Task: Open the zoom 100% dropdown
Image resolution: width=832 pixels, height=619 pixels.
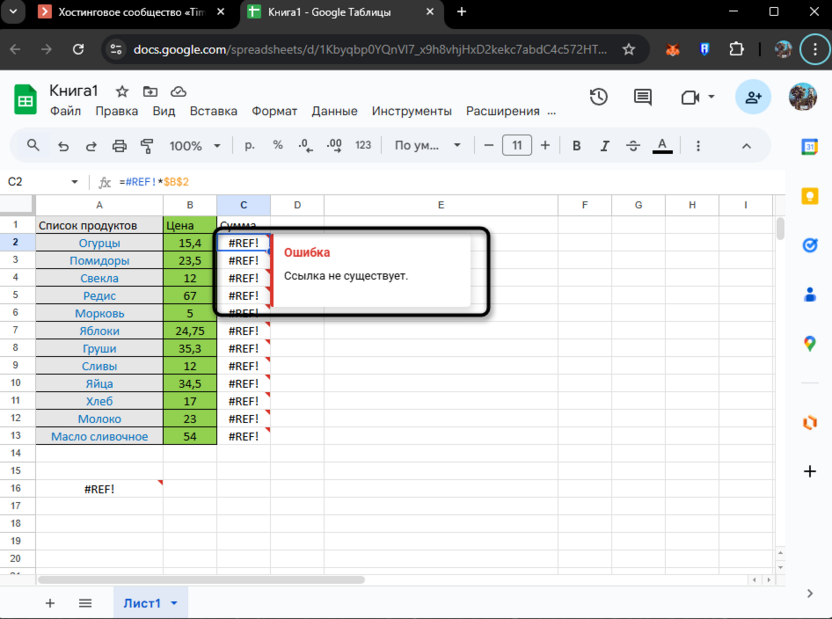Action: click(194, 146)
